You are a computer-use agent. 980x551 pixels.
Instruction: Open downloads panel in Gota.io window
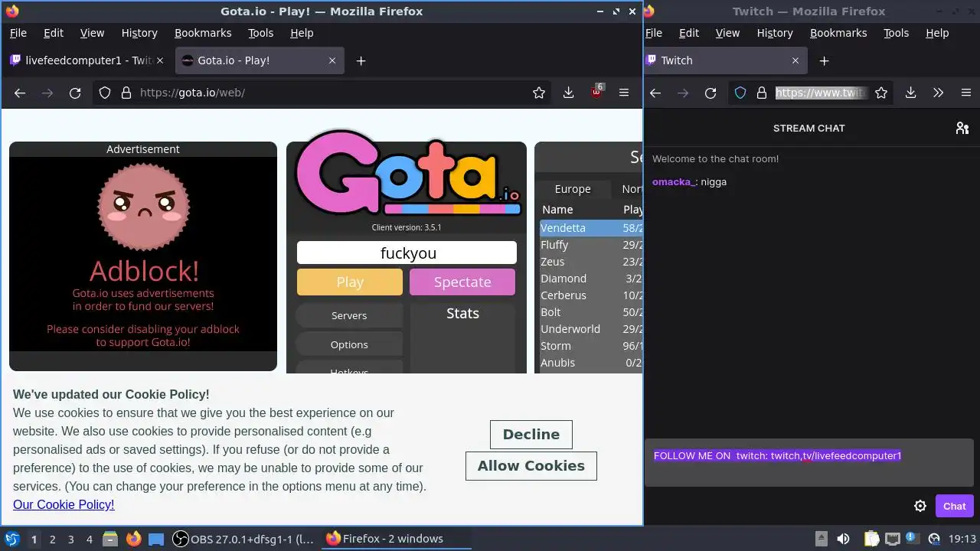click(x=568, y=93)
